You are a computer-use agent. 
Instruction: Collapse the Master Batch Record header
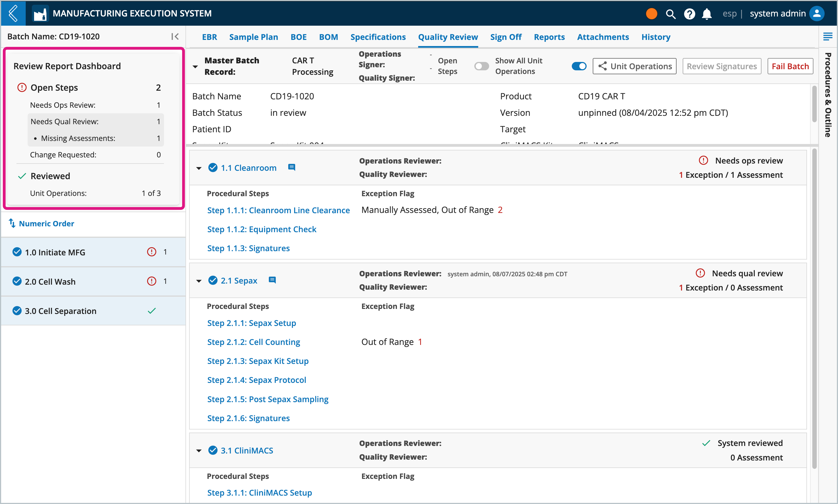point(195,67)
